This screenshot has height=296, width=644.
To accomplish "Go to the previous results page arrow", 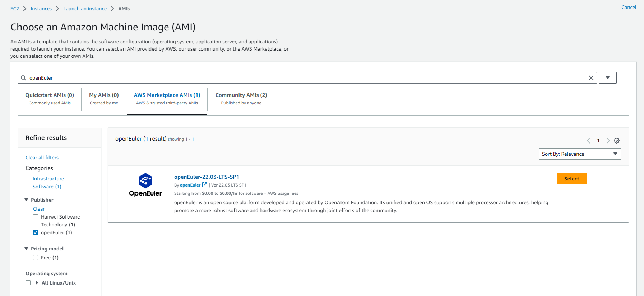I will (x=588, y=141).
